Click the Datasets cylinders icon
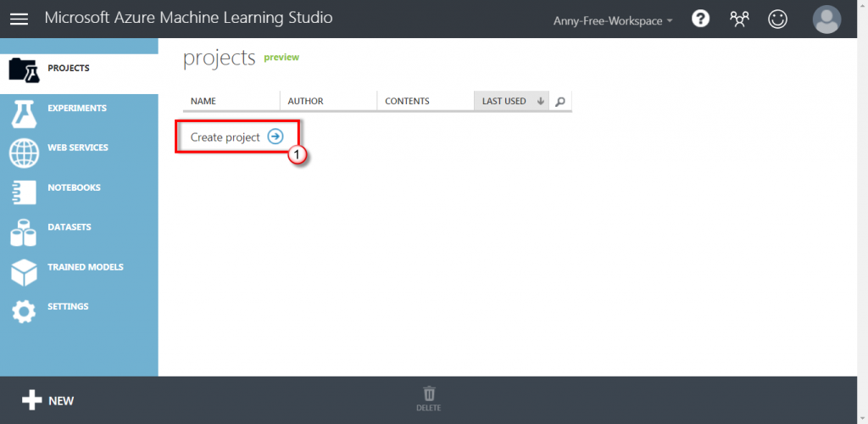 click(24, 232)
